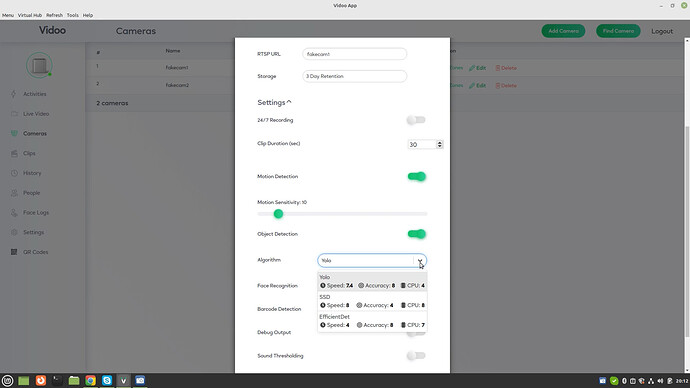Click the '2 cameras' count text
Image resolution: width=690 pixels, height=388 pixels.
coord(112,103)
